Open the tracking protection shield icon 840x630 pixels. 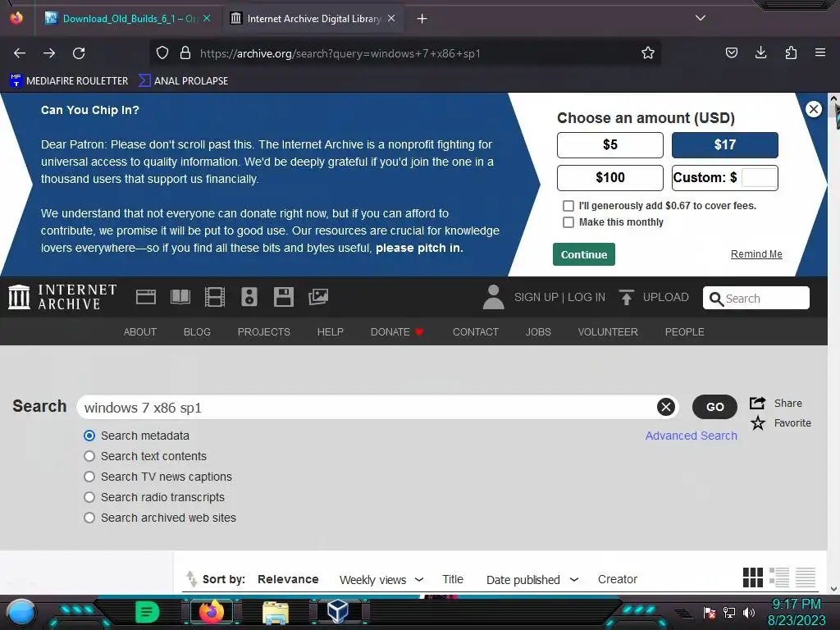162,53
